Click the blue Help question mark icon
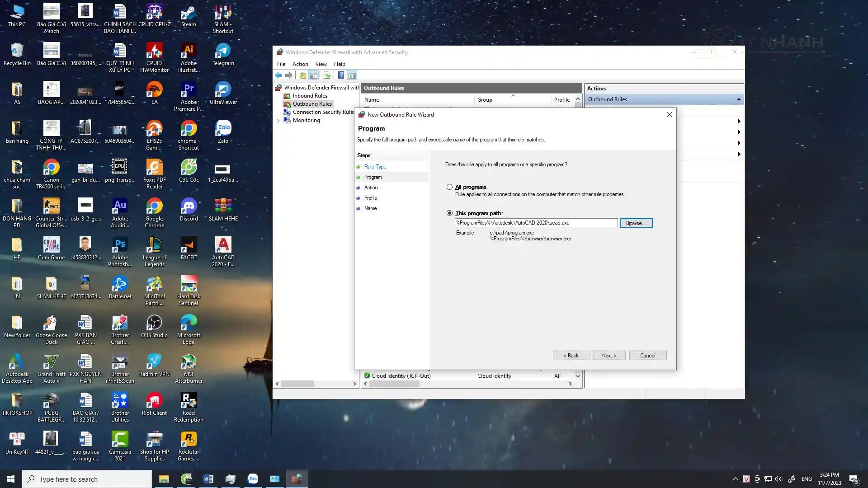This screenshot has width=868, height=488. (x=341, y=75)
